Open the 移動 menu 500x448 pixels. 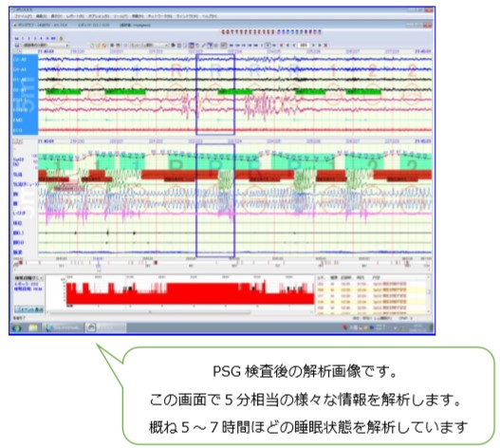[x=138, y=16]
